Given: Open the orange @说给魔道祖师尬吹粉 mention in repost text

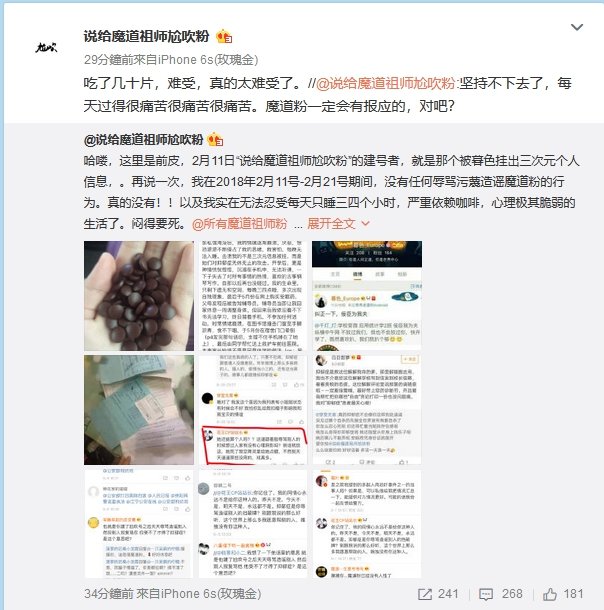Looking at the screenshot, I should click(x=385, y=83).
